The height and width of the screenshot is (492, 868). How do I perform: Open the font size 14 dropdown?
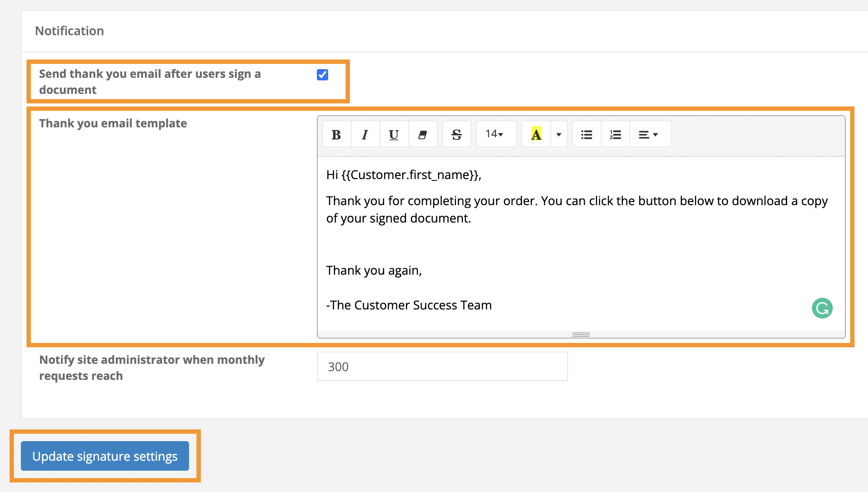tap(496, 134)
